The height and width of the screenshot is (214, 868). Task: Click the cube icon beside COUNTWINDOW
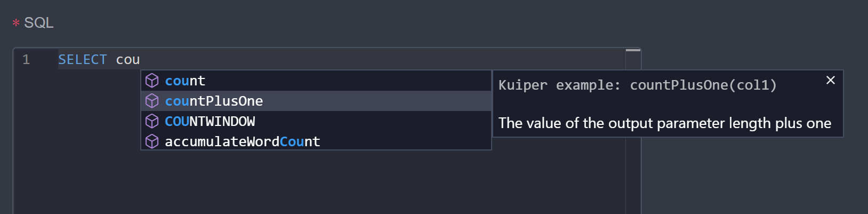point(152,121)
